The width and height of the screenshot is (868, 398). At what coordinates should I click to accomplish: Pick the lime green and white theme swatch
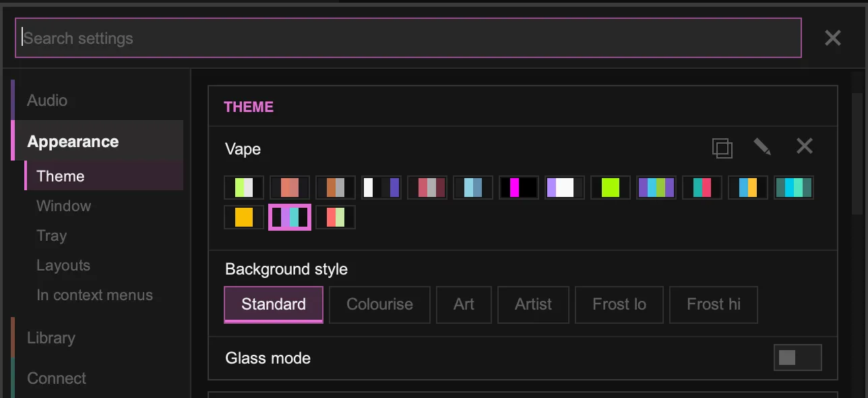(244, 188)
